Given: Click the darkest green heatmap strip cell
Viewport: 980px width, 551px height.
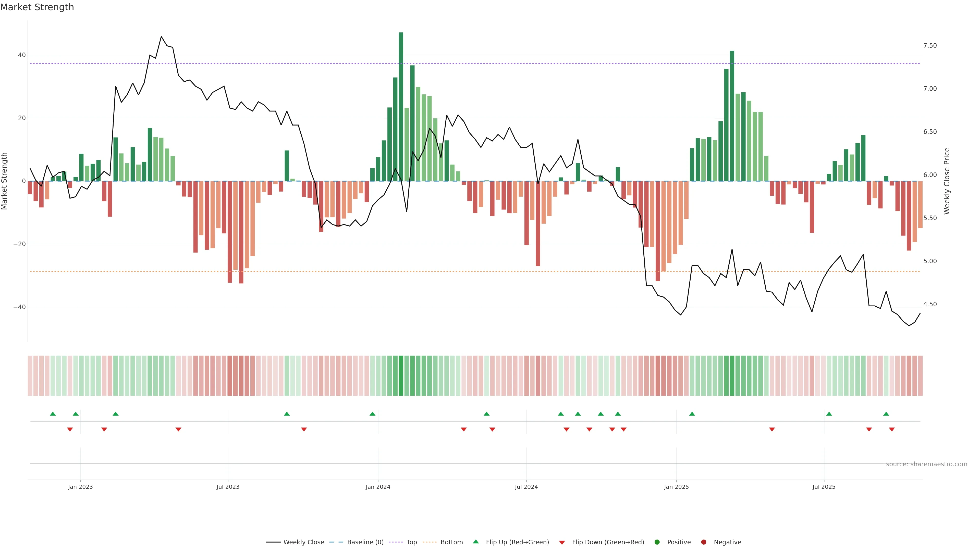Looking at the screenshot, I should pyautogui.click(x=401, y=376).
